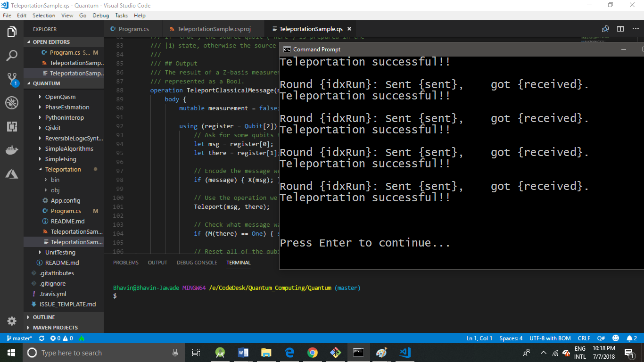The width and height of the screenshot is (644, 362).
Task: Open the Extensions view icon
Action: tap(12, 126)
